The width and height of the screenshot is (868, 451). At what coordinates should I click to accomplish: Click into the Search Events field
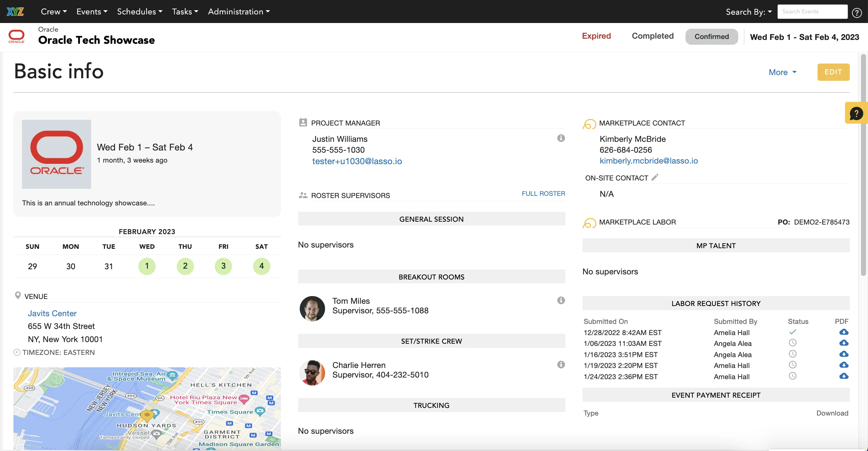coord(812,11)
